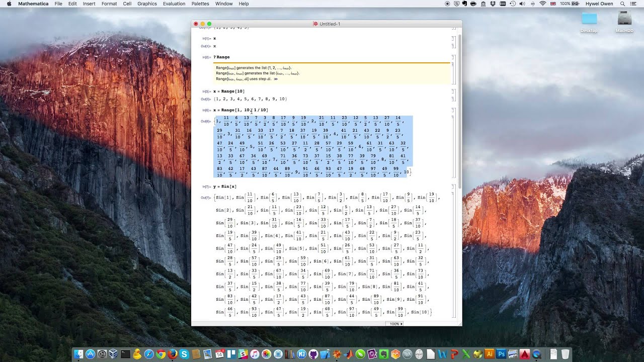Open the Evaluation menu

coord(174,4)
